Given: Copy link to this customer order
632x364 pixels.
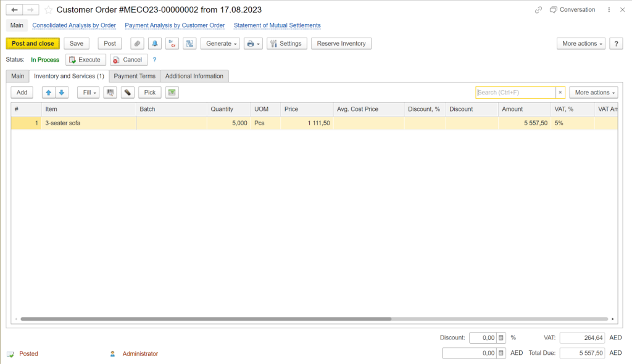Looking at the screenshot, I should point(538,10).
